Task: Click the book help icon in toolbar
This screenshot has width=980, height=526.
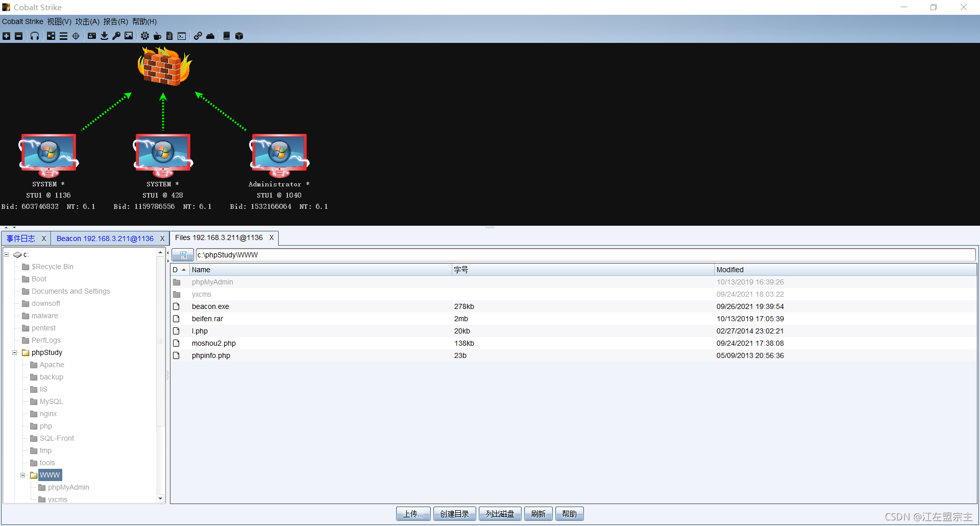Action: 227,36
